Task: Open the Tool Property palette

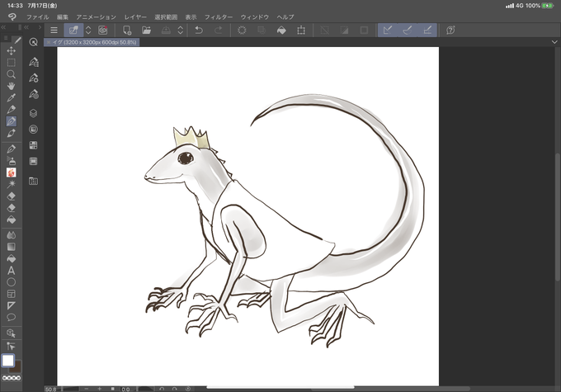Action: 33,78
